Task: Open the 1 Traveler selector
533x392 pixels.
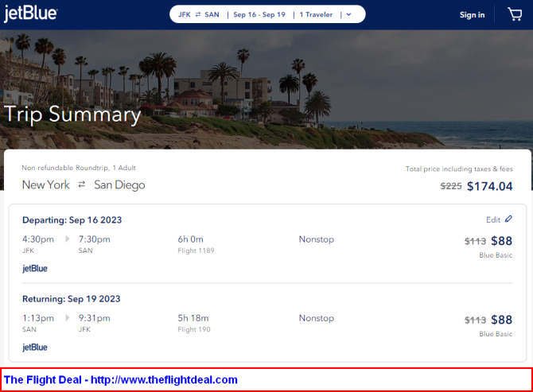Action: 316,14
